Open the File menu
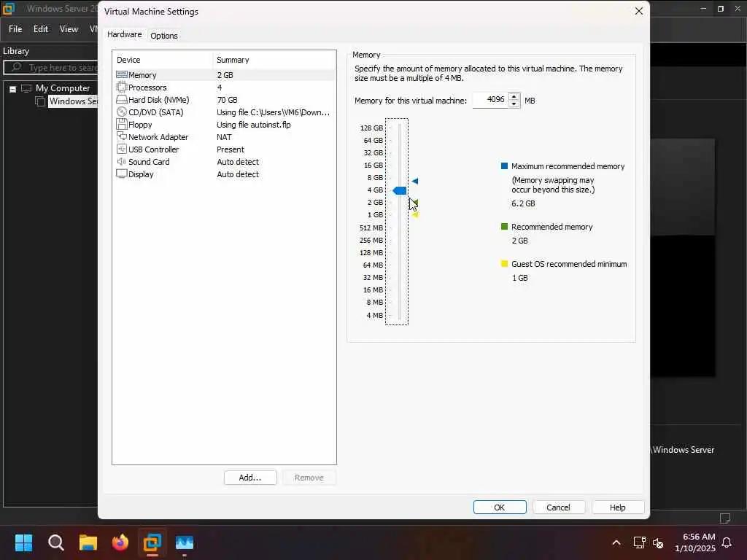 15,29
